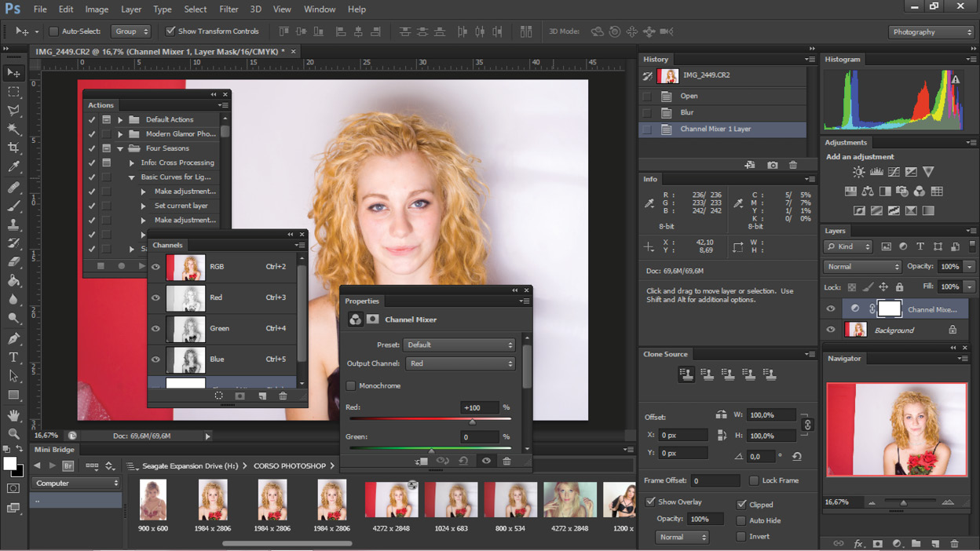Click the Red channel slider handle
This screenshot has height=551, width=980.
[472, 421]
